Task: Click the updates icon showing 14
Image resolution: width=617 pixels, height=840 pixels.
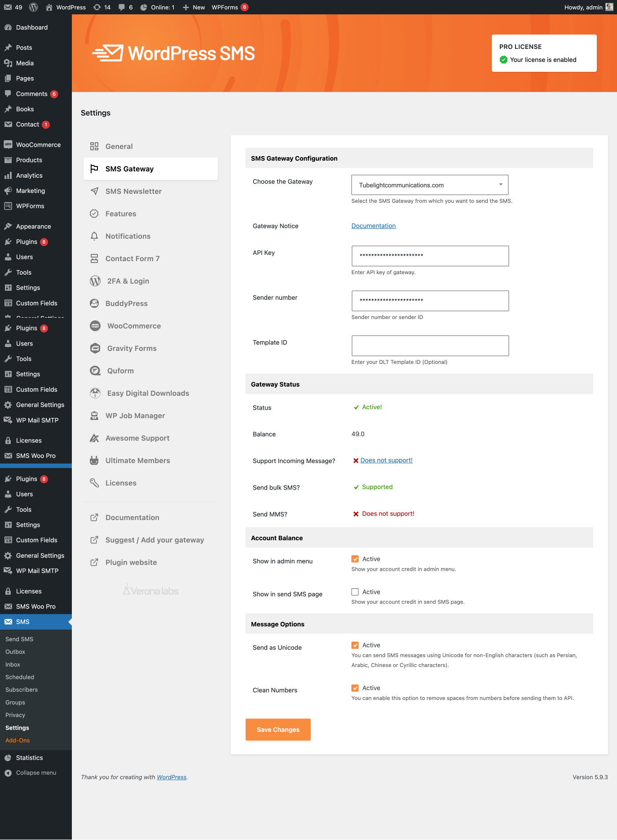Action: [x=97, y=7]
